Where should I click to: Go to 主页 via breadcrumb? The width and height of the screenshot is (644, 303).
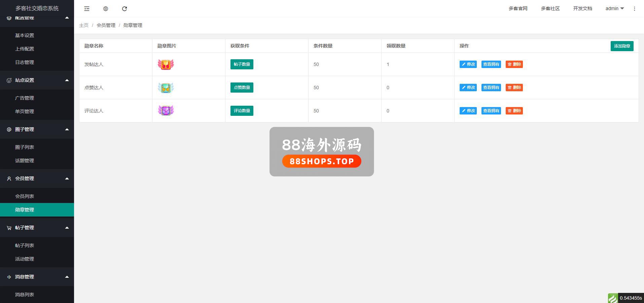coord(84,25)
